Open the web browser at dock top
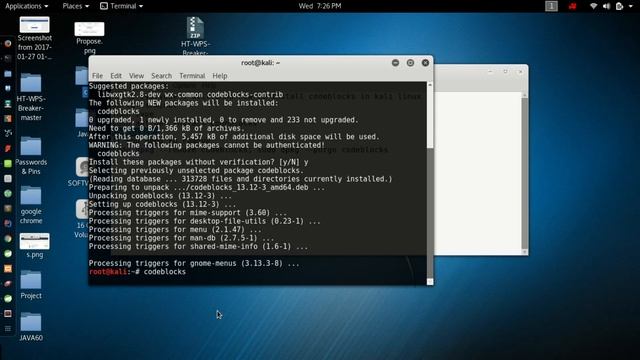The height and width of the screenshot is (360, 640). 8,43
